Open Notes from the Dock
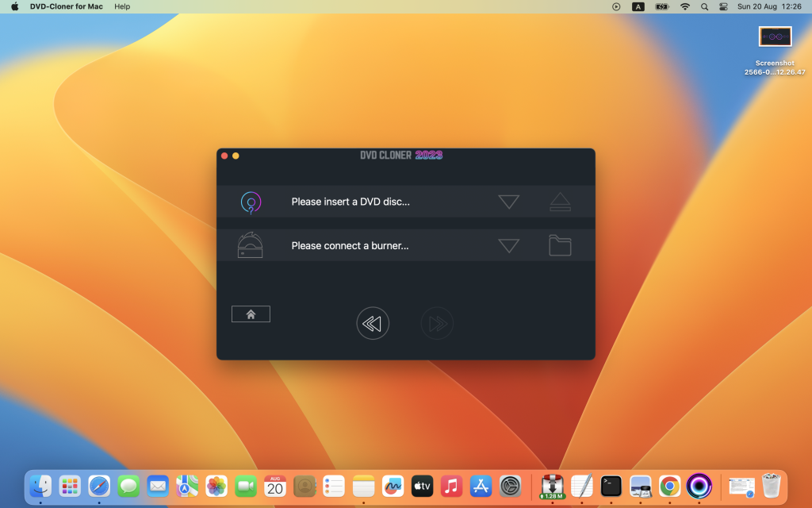Screen dimensions: 812x508 coord(363,487)
